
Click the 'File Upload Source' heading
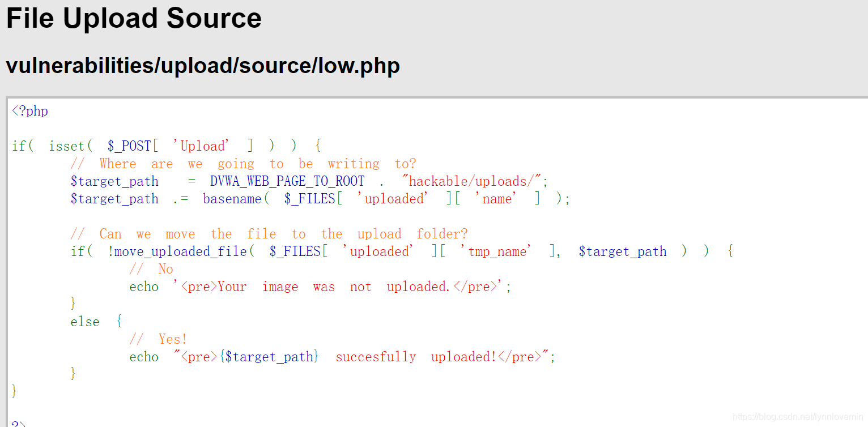134,18
